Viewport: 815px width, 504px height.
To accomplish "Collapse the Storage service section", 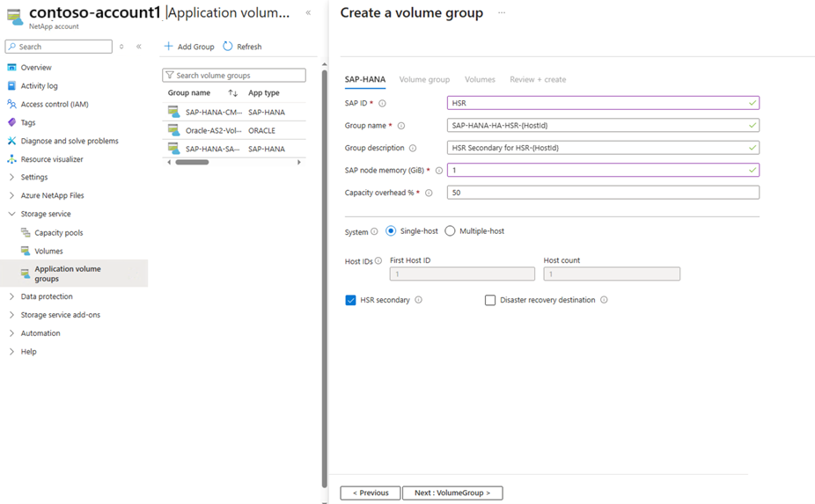I will [11, 214].
